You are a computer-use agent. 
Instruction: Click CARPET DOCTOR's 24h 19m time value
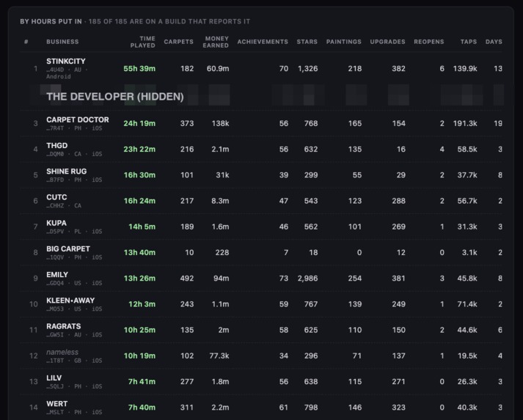[x=139, y=123]
